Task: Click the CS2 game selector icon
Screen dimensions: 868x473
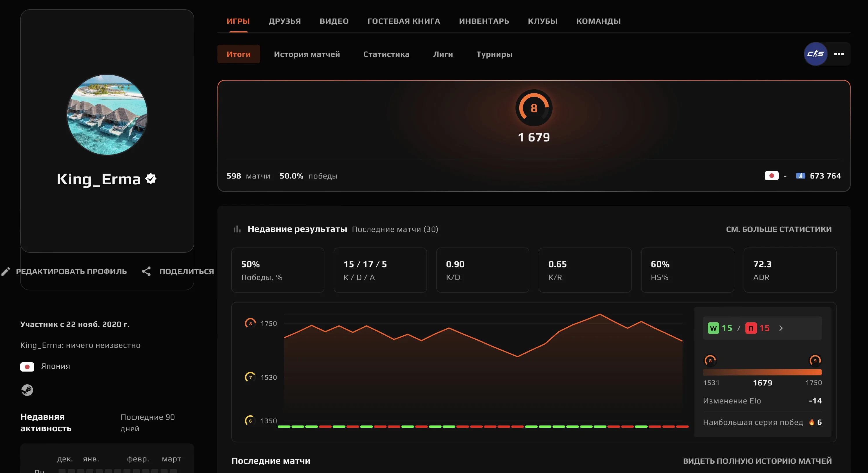Action: click(815, 54)
